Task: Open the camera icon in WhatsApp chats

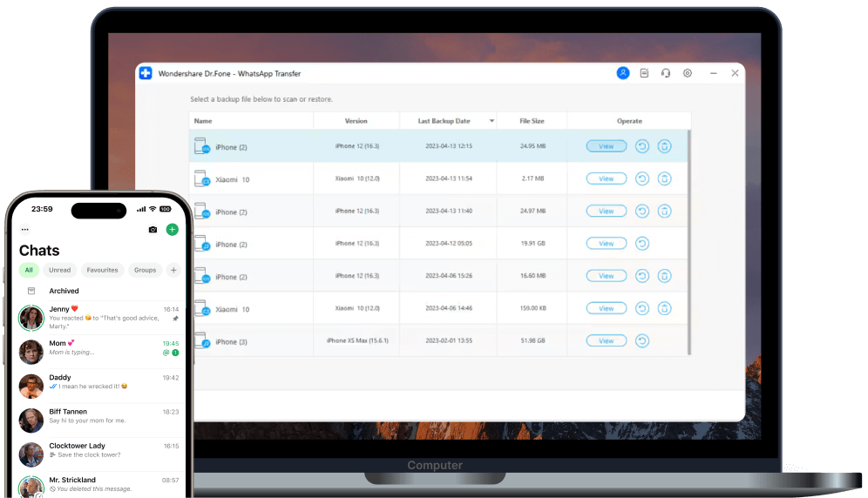Action: (153, 230)
